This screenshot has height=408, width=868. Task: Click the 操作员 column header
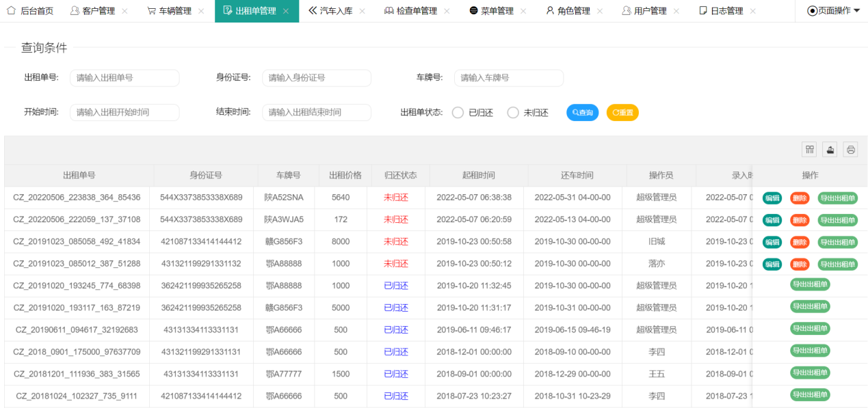pos(661,176)
